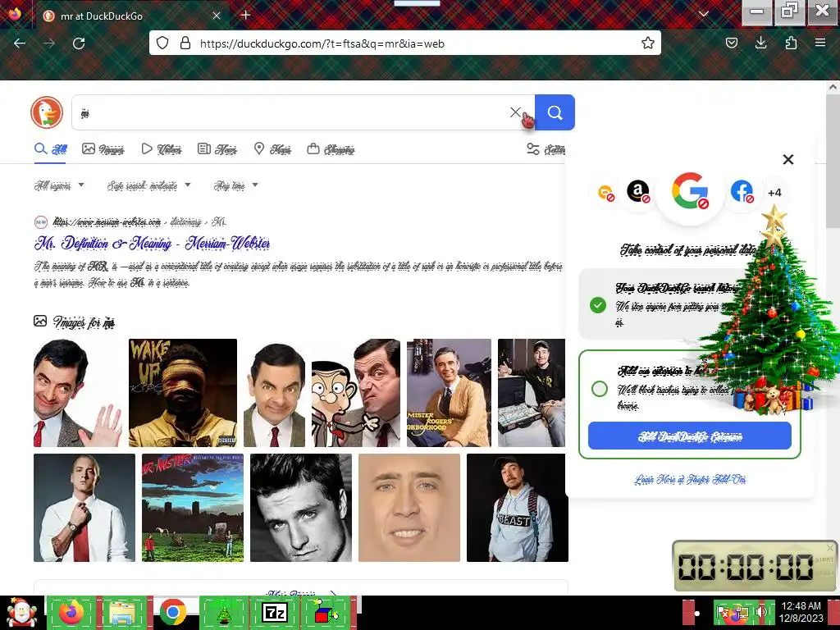
Task: Click the volume speaker tray icon
Action: [x=761, y=612]
